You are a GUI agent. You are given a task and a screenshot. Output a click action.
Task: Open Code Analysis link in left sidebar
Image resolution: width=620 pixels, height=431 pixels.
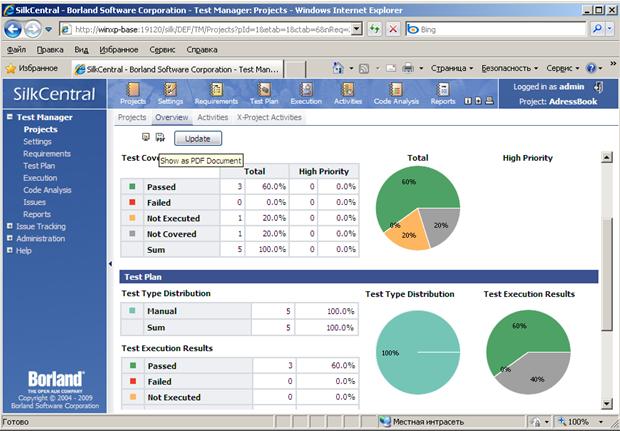point(47,190)
